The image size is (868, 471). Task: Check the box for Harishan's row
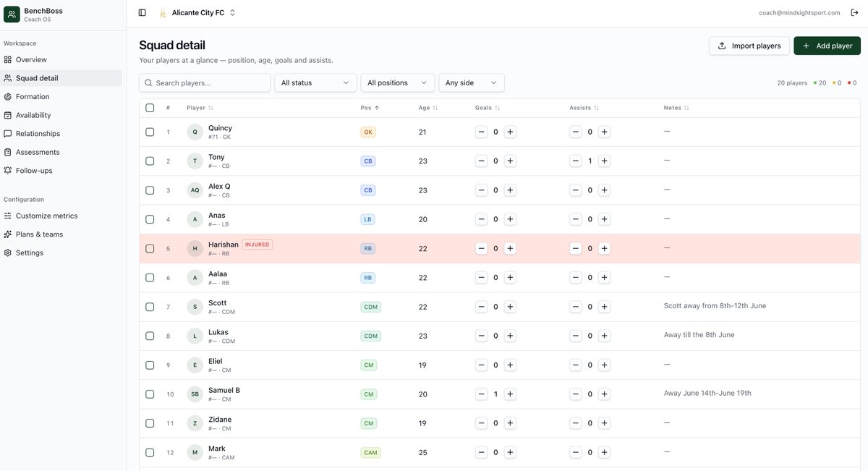150,248
